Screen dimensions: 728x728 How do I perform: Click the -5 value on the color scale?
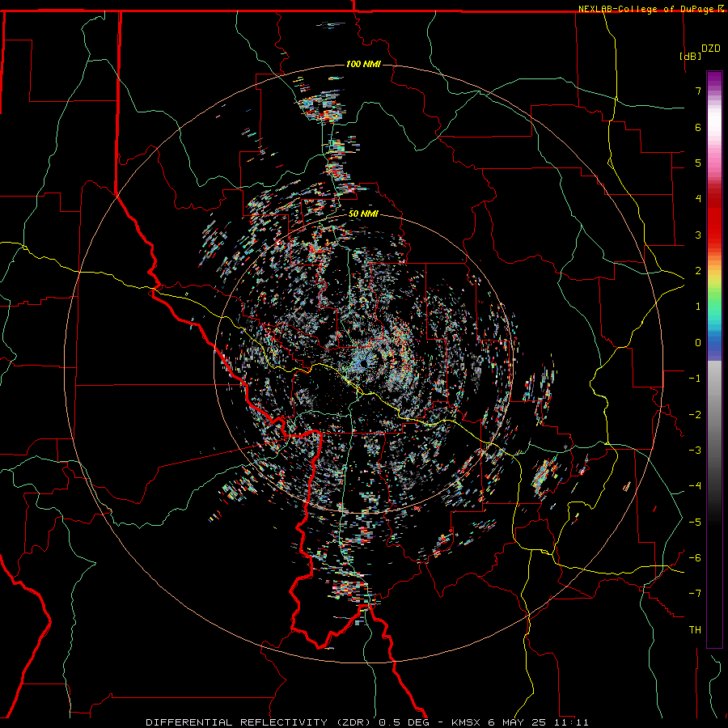(x=695, y=522)
